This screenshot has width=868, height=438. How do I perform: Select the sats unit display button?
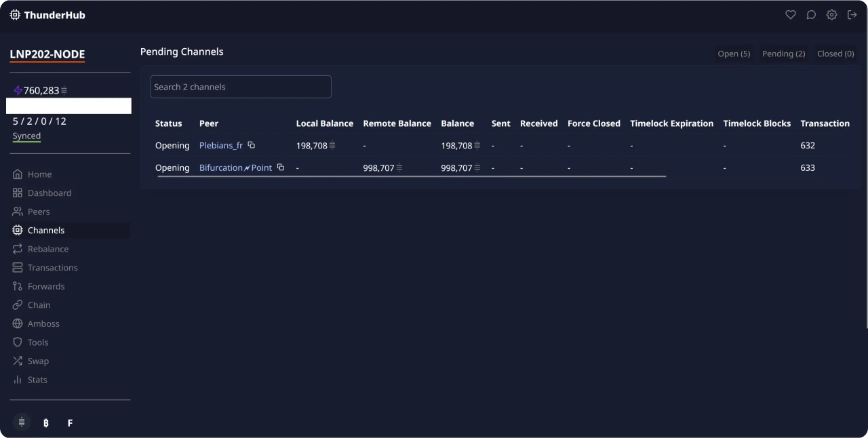coord(22,422)
